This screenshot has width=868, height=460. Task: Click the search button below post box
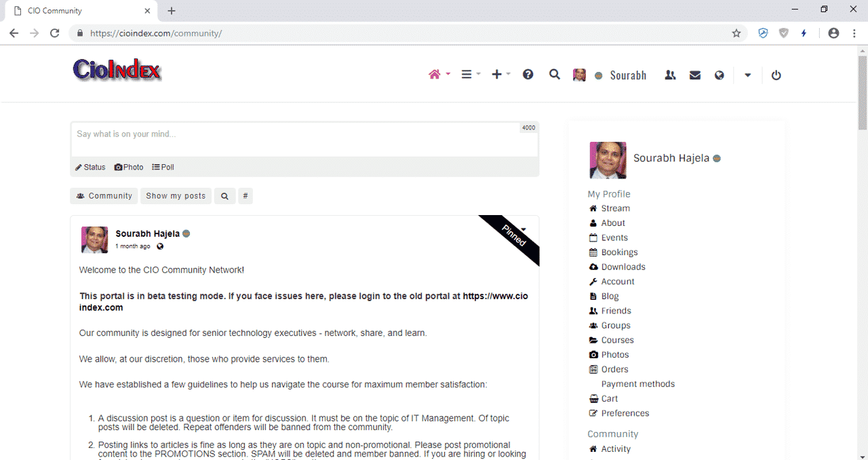[x=224, y=196]
